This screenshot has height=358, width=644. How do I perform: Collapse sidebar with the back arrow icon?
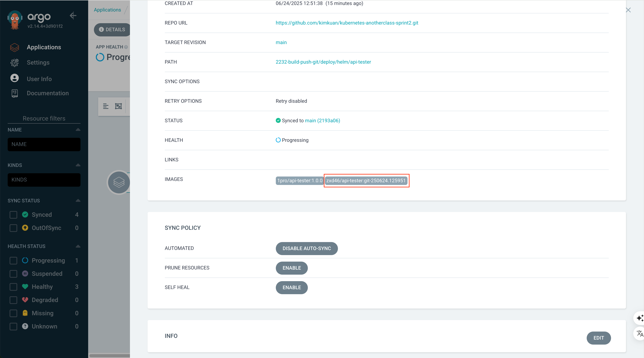[73, 16]
